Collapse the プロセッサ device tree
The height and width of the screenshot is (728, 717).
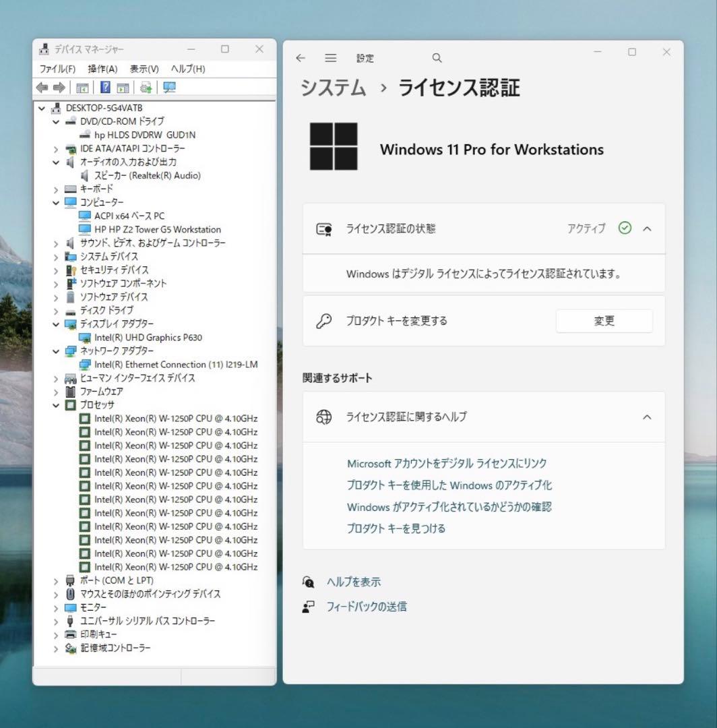tap(56, 404)
